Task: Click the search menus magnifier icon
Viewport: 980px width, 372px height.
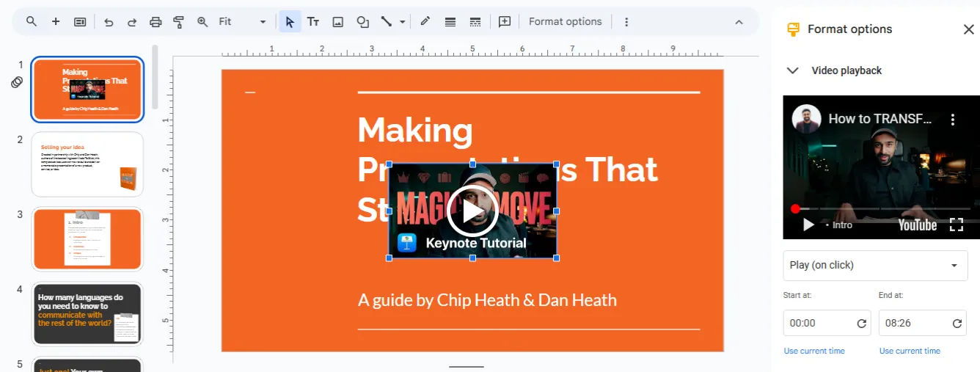Action: (32, 21)
